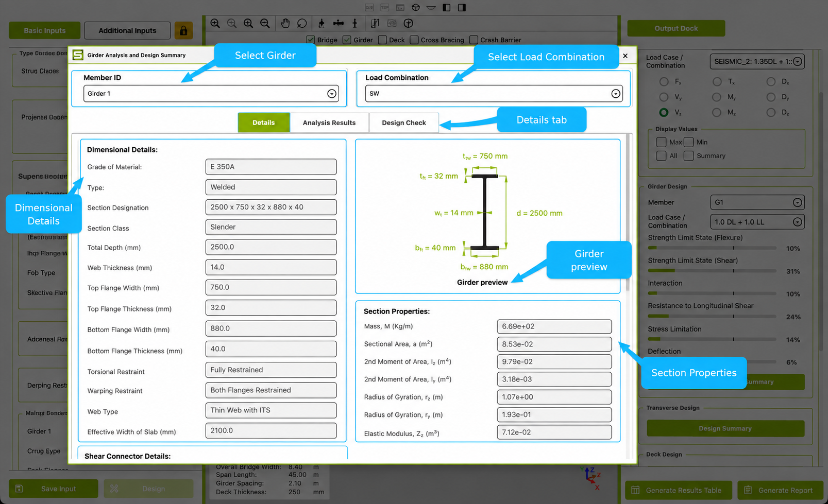Image resolution: width=828 pixels, height=504 pixels.
Task: Open the 1.0 DL + 1.0 LL dropdown
Action: tap(757, 222)
